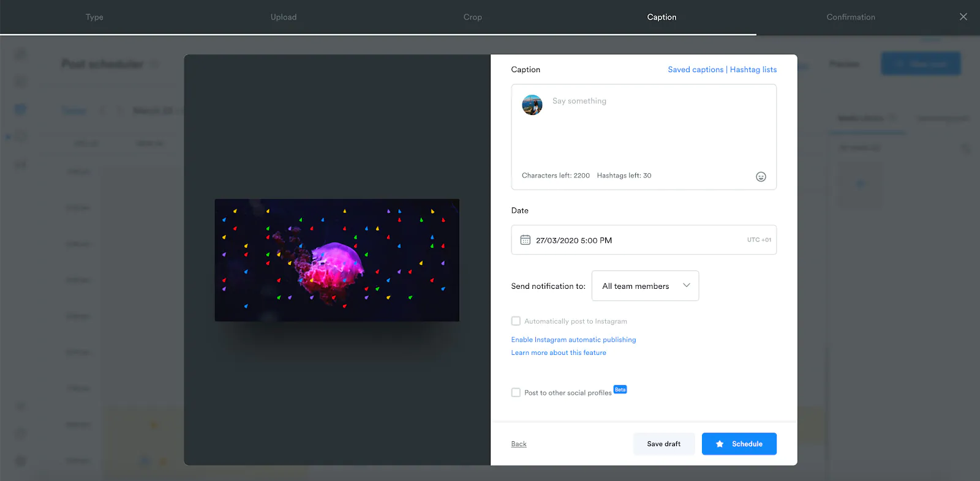Image resolution: width=980 pixels, height=481 pixels.
Task: Save the post as draft
Action: coord(664,444)
